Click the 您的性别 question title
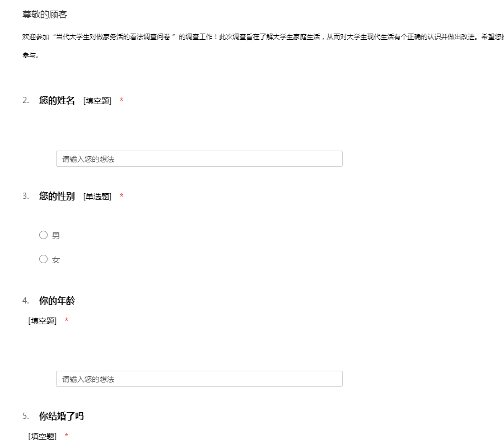 57,197
